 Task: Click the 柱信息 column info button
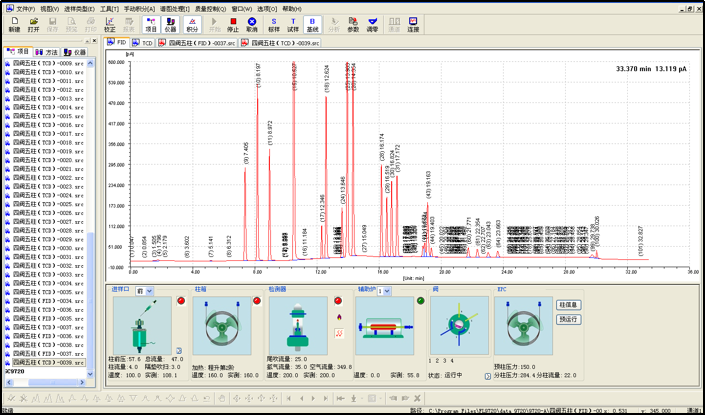(x=569, y=305)
